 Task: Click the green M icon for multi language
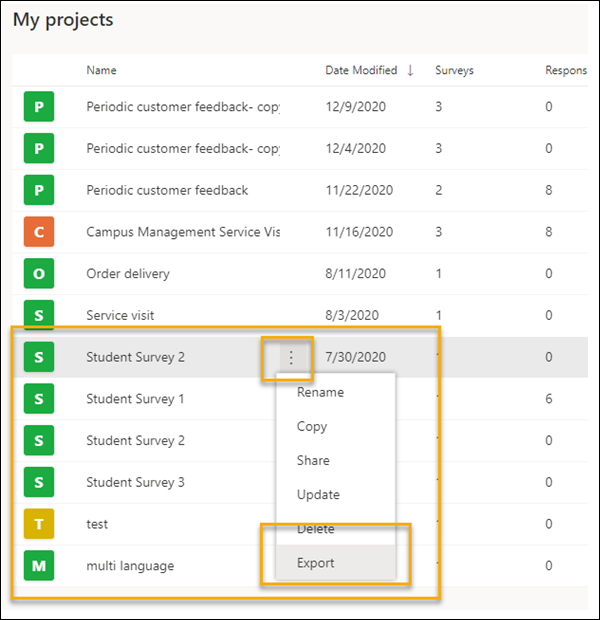point(39,566)
